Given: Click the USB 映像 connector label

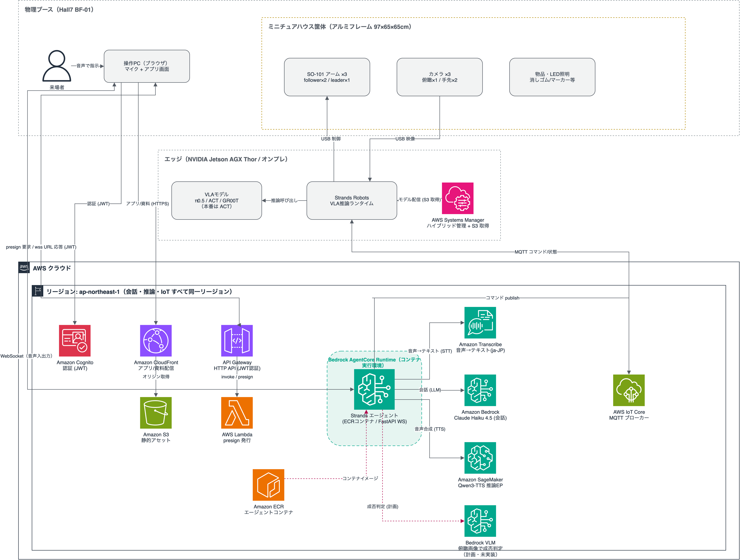Looking at the screenshot, I should point(405,139).
